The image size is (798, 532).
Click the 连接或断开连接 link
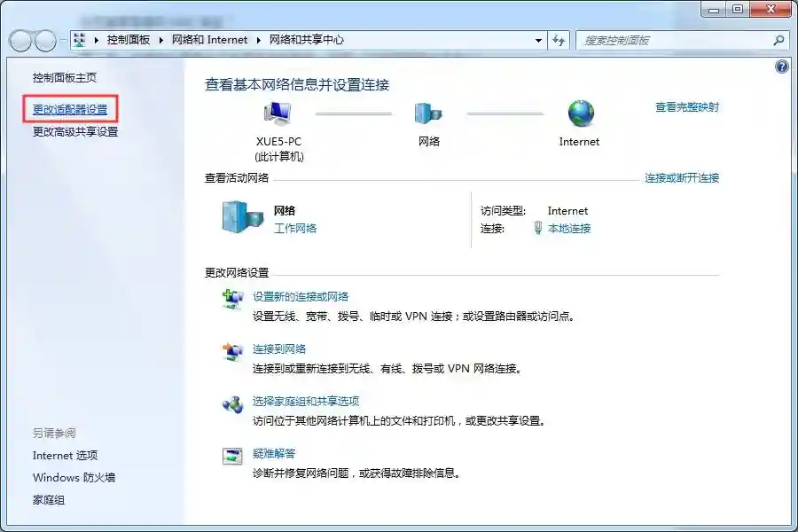tap(681, 178)
